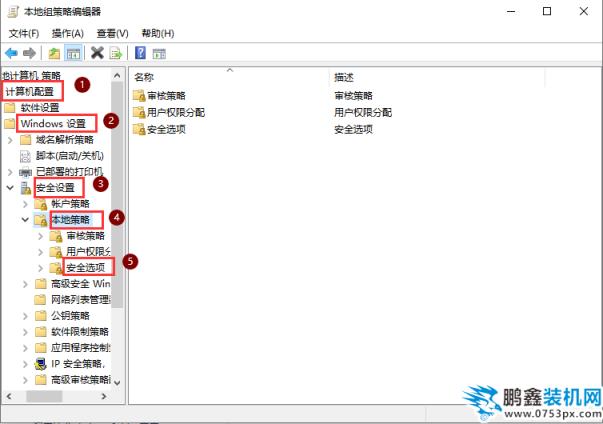The height and width of the screenshot is (424, 603).
Task: Click the show/hide action pane icon
Action: point(159,53)
